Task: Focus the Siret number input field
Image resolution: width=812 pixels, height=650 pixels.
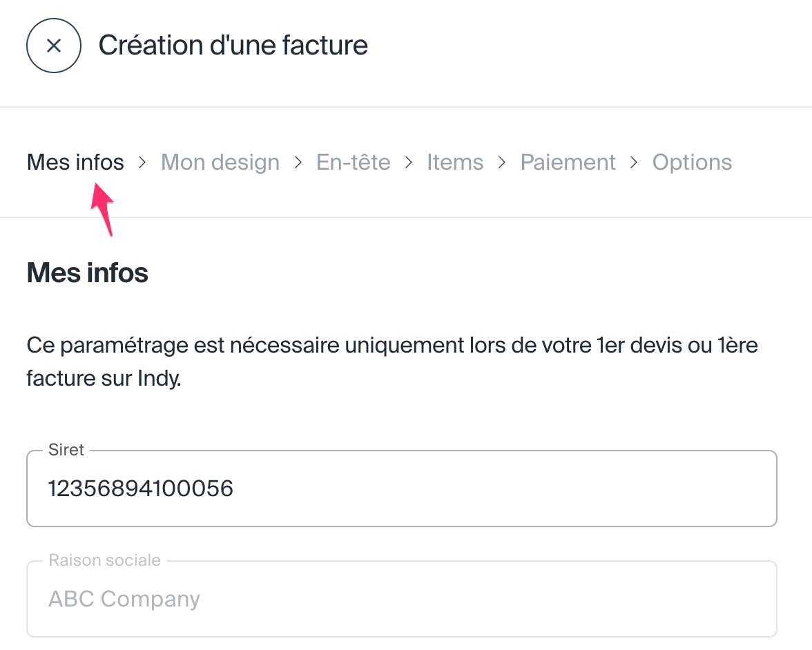Action: tap(401, 489)
